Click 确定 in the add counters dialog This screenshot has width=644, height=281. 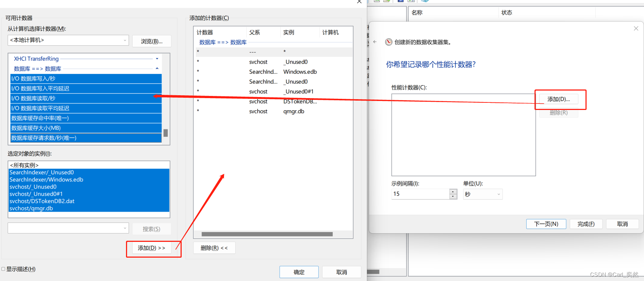299,272
